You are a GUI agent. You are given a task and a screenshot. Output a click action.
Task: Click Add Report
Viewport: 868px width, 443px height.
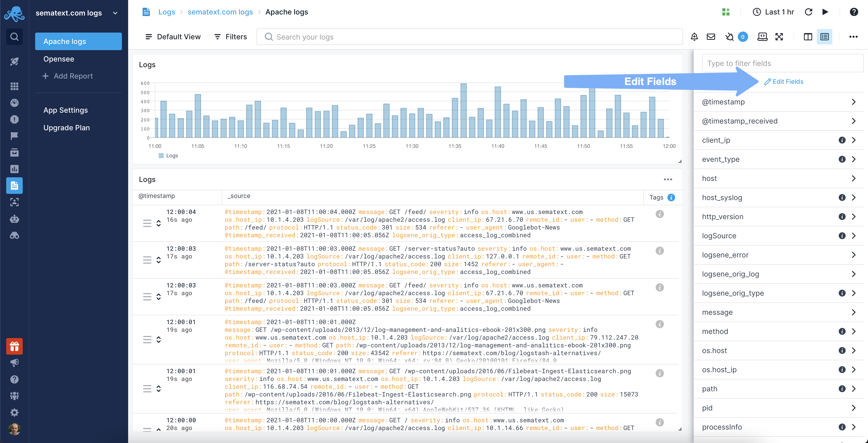pos(68,76)
